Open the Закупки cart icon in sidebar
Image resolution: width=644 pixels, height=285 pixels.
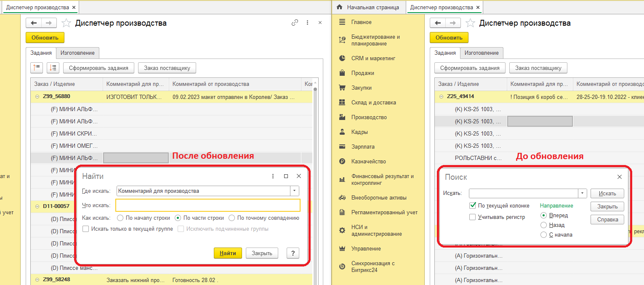[x=342, y=88]
